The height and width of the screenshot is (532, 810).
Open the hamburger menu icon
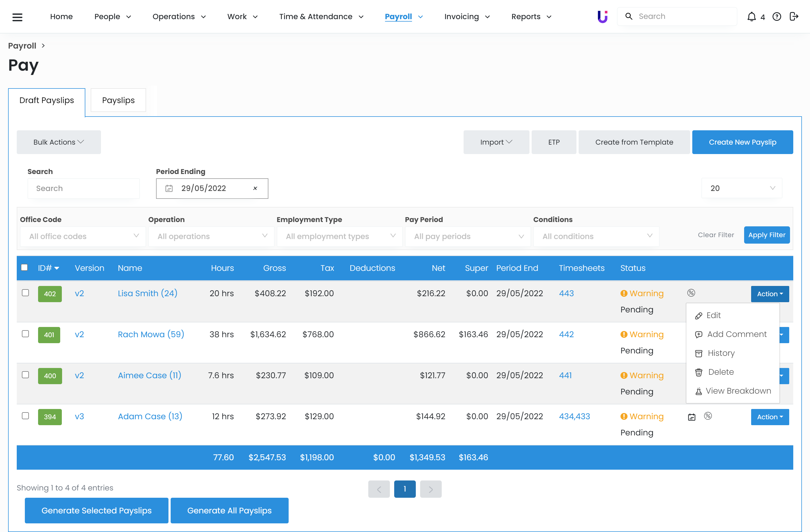[17, 17]
